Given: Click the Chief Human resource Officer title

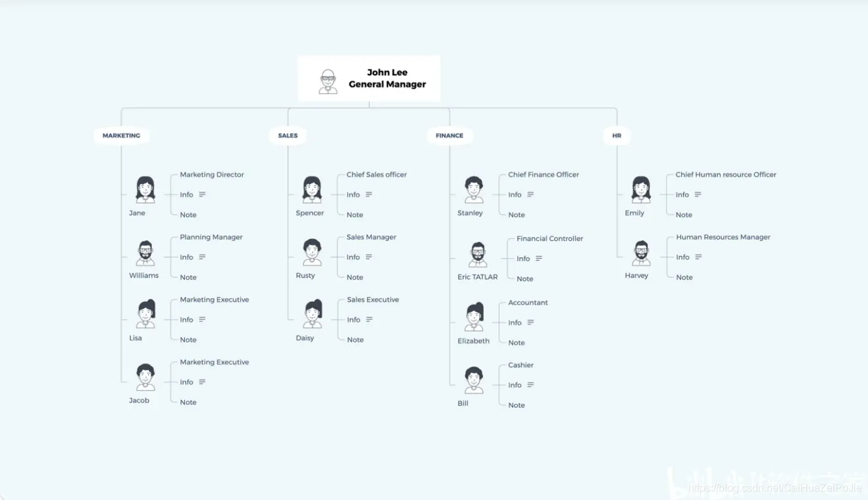Looking at the screenshot, I should coord(726,175).
